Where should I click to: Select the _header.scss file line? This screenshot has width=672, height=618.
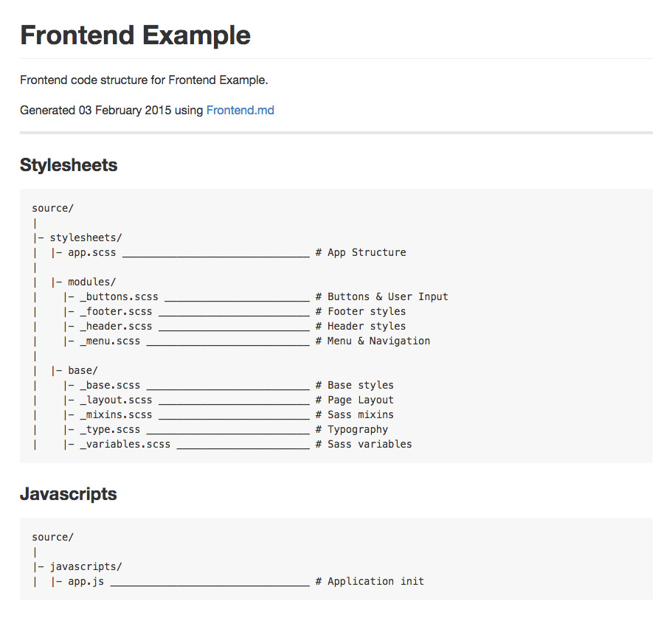[116, 326]
